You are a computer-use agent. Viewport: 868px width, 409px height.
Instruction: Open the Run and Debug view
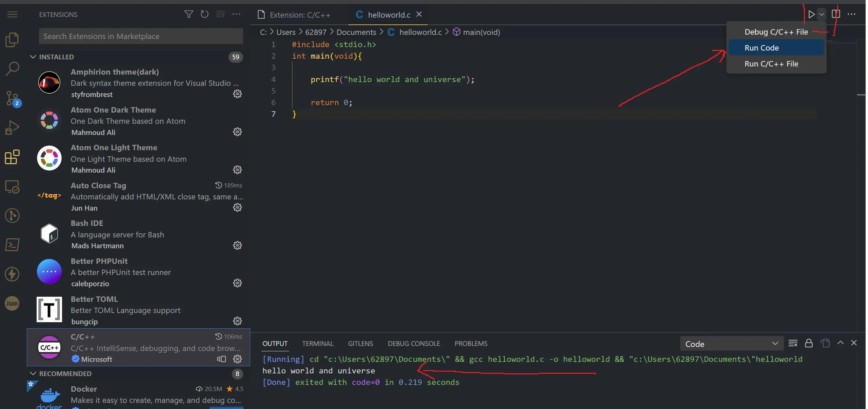coord(12,128)
